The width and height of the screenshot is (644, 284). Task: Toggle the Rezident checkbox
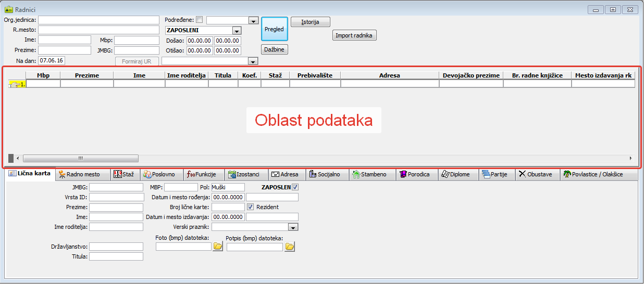click(250, 207)
